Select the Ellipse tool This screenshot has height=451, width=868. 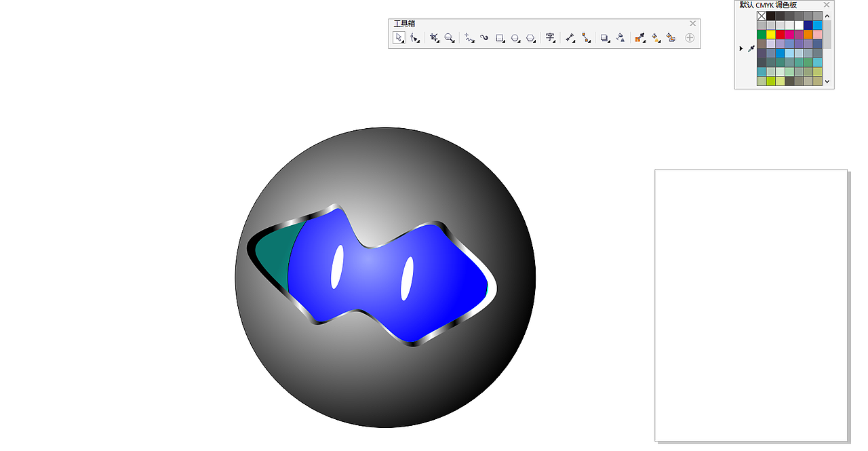tap(516, 38)
